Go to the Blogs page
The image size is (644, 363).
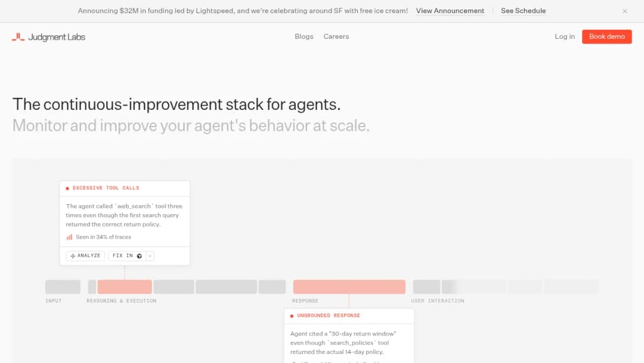coord(304,36)
